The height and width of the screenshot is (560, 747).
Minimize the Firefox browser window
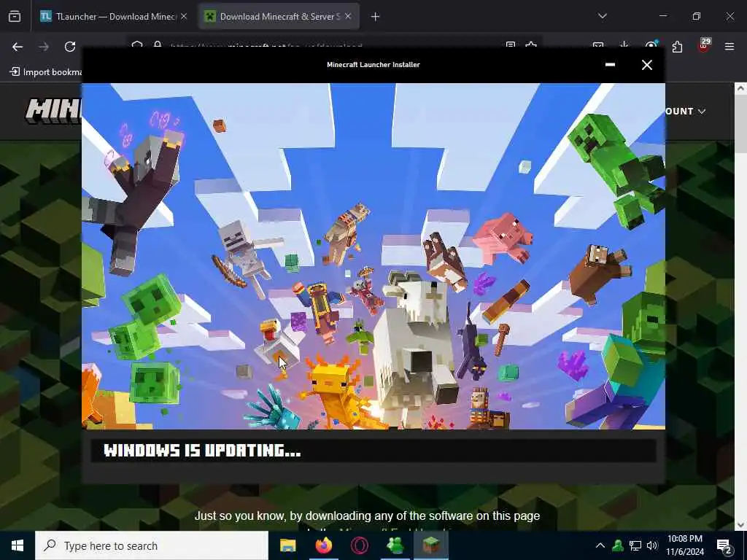[x=662, y=16]
